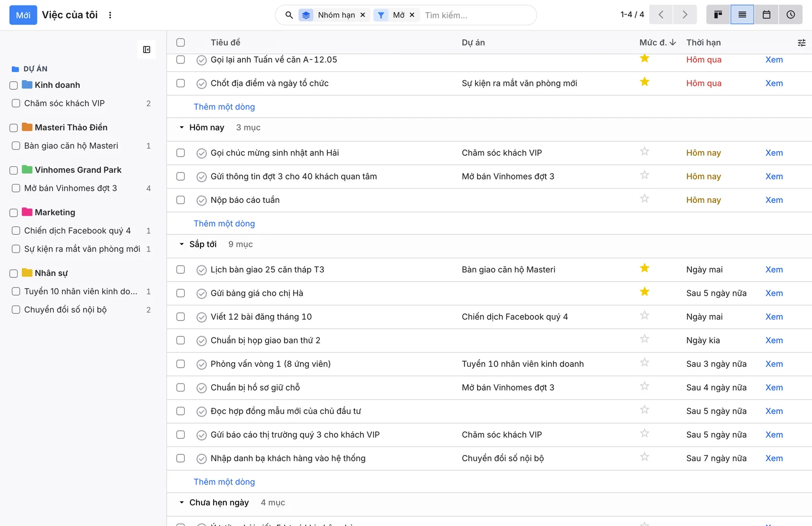Star the 'Nộp báo cáo tuần' task
812x526 pixels.
pos(645,199)
